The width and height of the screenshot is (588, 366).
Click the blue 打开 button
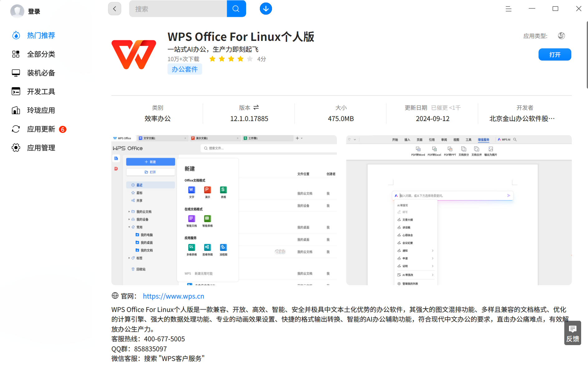(555, 55)
